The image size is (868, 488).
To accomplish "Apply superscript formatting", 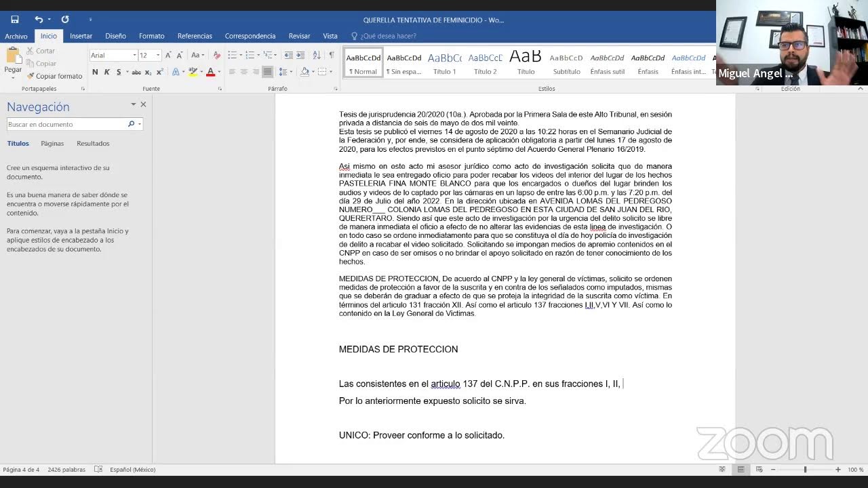I will [x=160, y=72].
